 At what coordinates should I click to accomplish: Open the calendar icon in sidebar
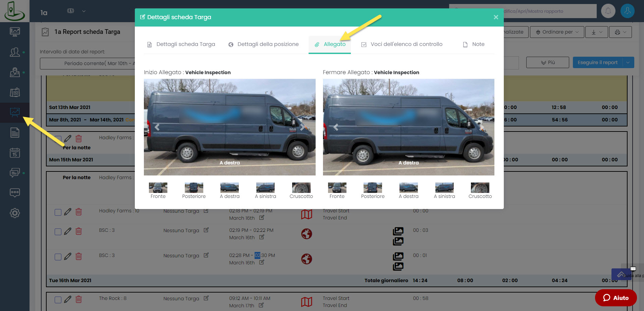coord(15,153)
